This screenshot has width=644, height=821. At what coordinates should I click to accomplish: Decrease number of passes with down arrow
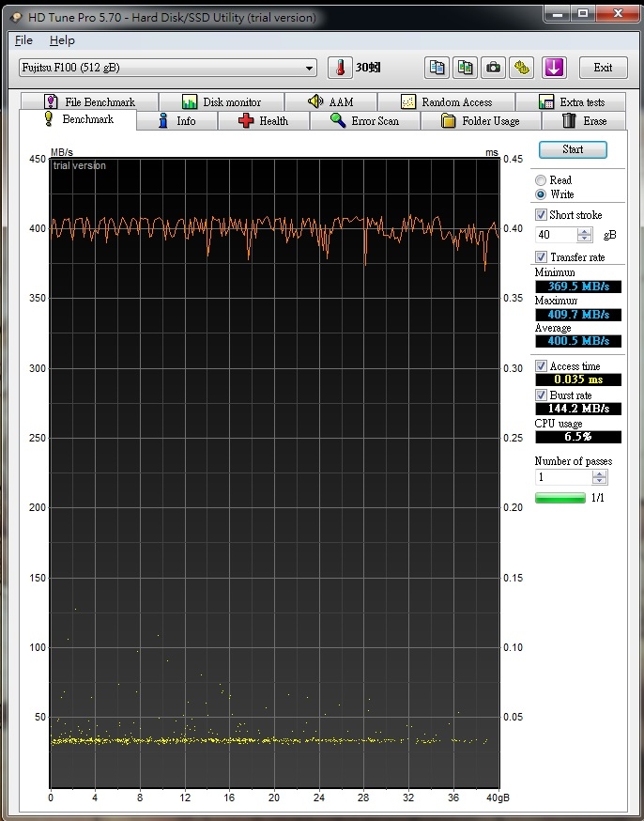point(600,481)
